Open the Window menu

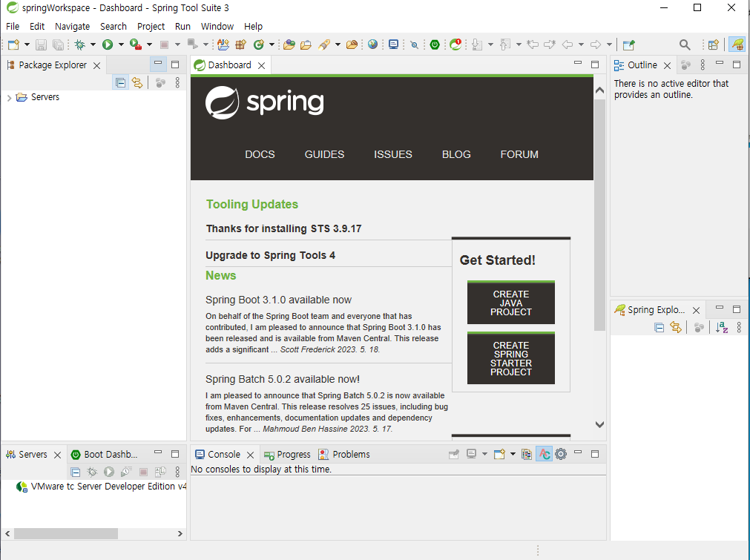(x=217, y=26)
